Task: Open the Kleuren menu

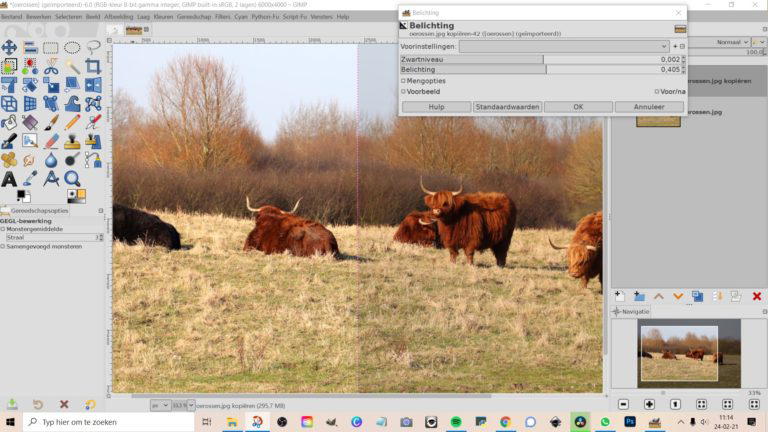Action: pos(163,17)
